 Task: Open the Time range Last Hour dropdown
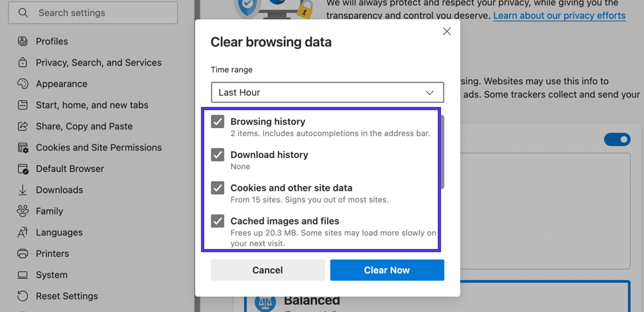click(x=328, y=92)
